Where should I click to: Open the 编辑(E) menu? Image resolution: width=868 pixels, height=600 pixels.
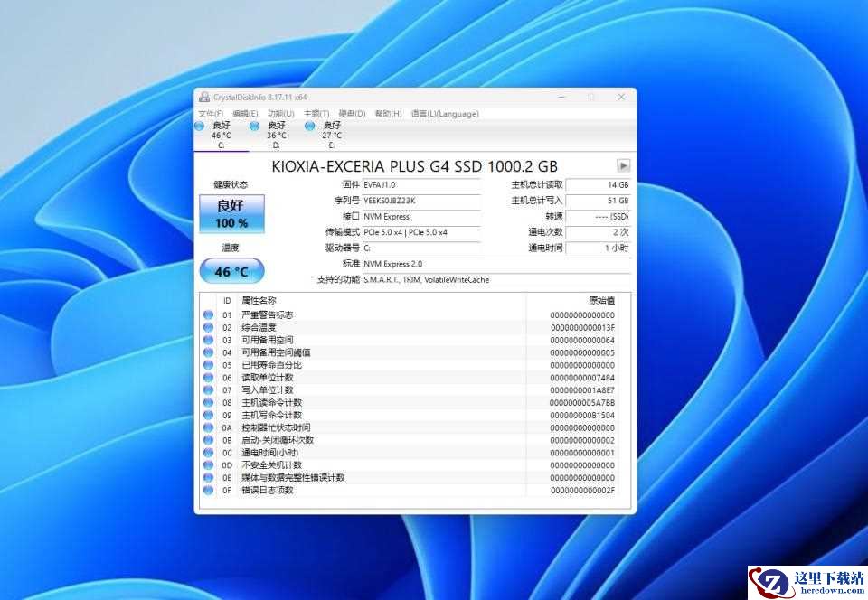pyautogui.click(x=245, y=113)
